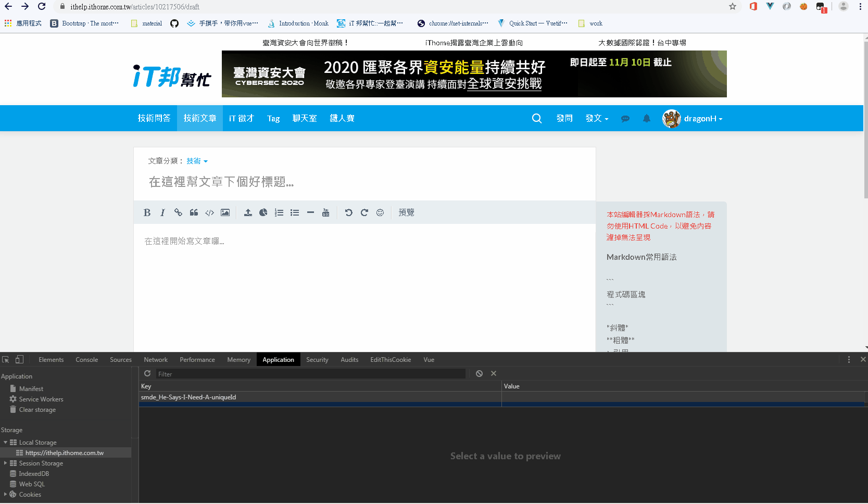868x504 pixels.
Task: Insert a blockquote with the quote icon
Action: (194, 212)
